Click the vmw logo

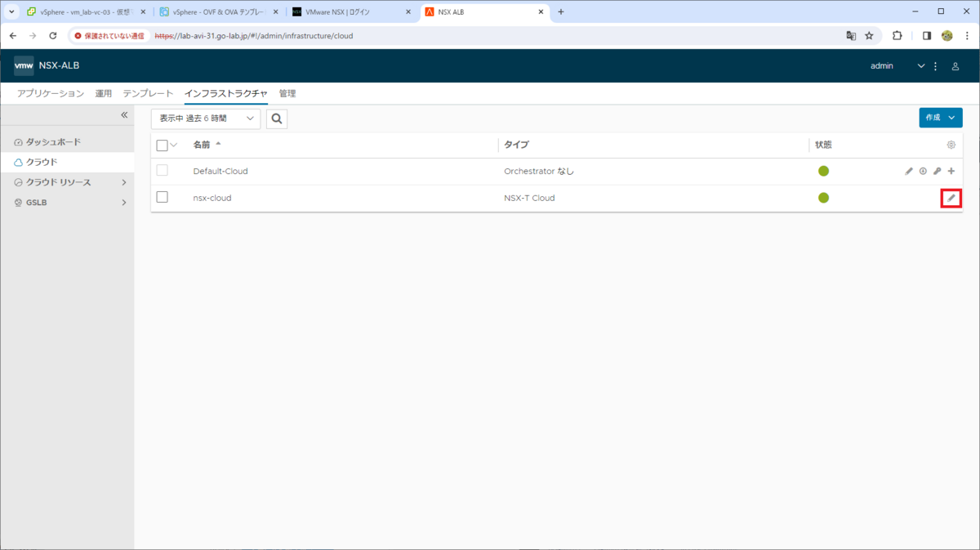point(24,65)
